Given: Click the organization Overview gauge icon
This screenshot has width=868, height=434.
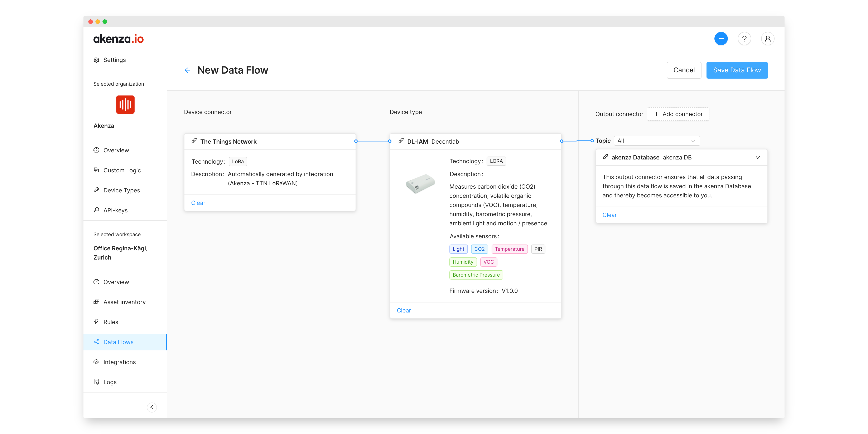Looking at the screenshot, I should (96, 150).
